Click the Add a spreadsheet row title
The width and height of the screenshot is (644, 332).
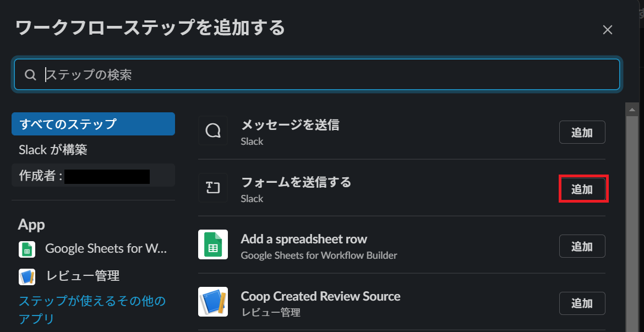pos(304,239)
